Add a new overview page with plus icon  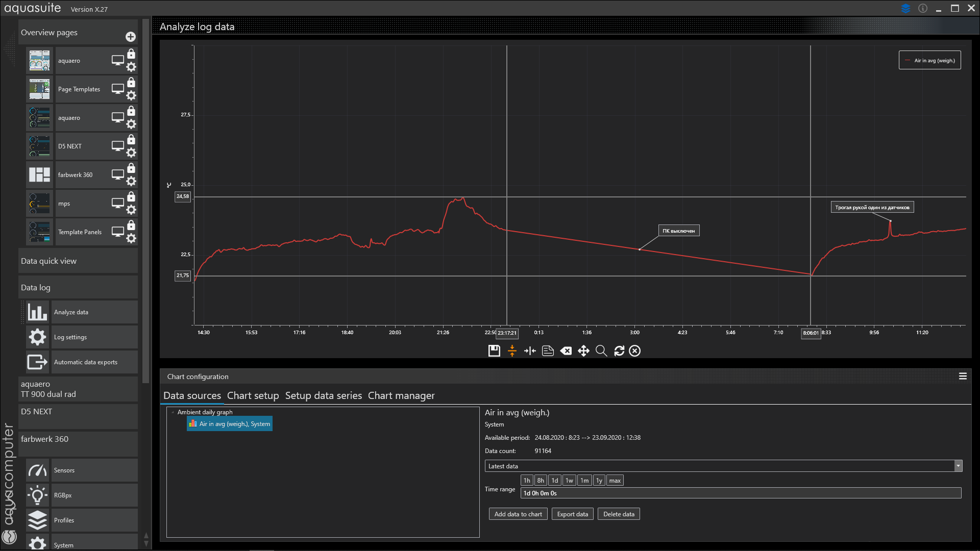[131, 37]
